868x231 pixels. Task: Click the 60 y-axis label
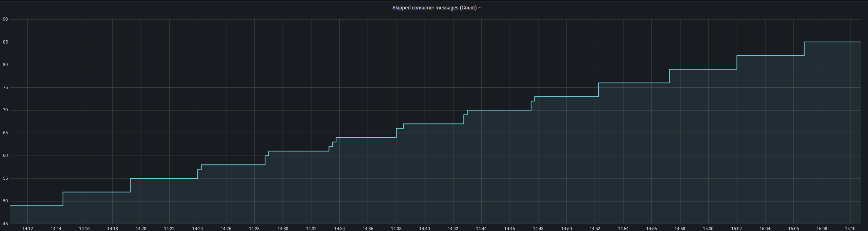coord(5,155)
